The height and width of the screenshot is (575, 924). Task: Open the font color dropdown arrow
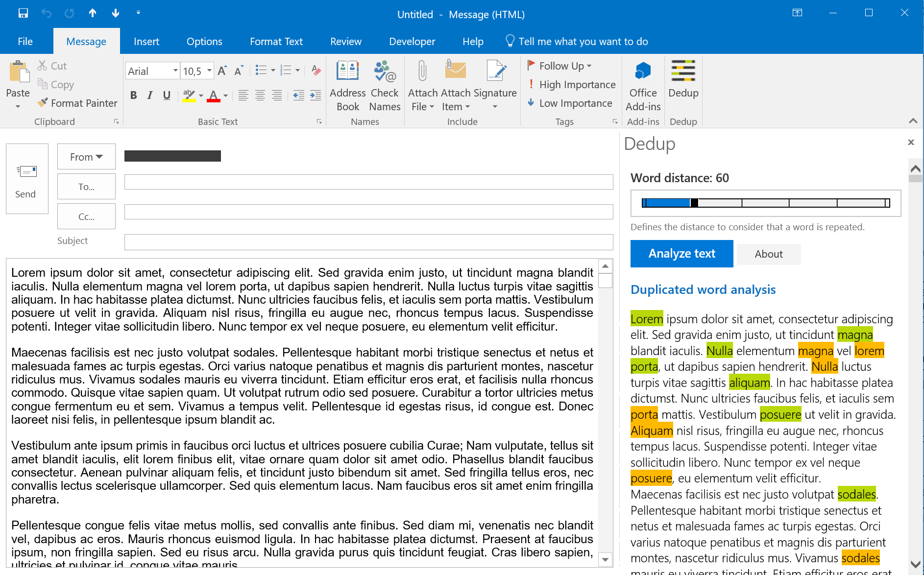point(225,96)
